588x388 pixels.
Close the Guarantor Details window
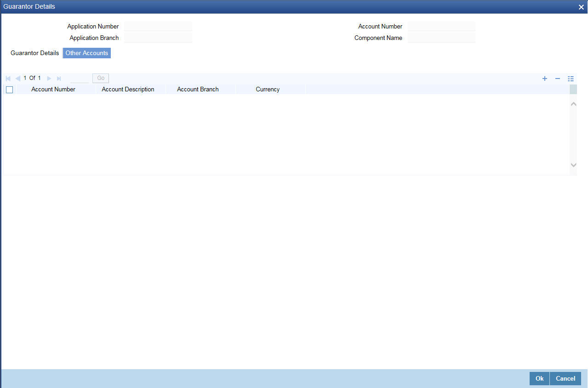point(581,7)
